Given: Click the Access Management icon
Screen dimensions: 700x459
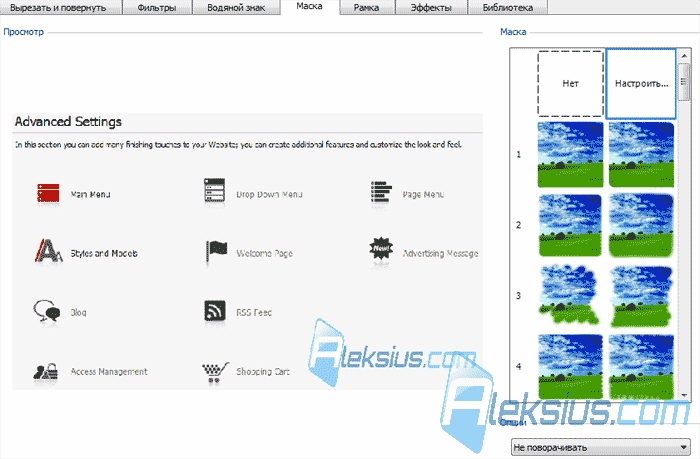Looking at the screenshot, I should point(46,371).
